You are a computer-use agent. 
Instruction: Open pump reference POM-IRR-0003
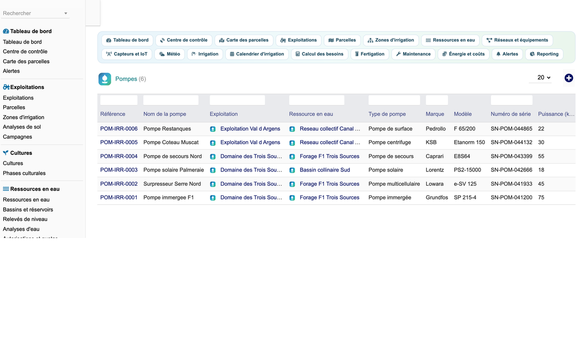click(x=119, y=170)
